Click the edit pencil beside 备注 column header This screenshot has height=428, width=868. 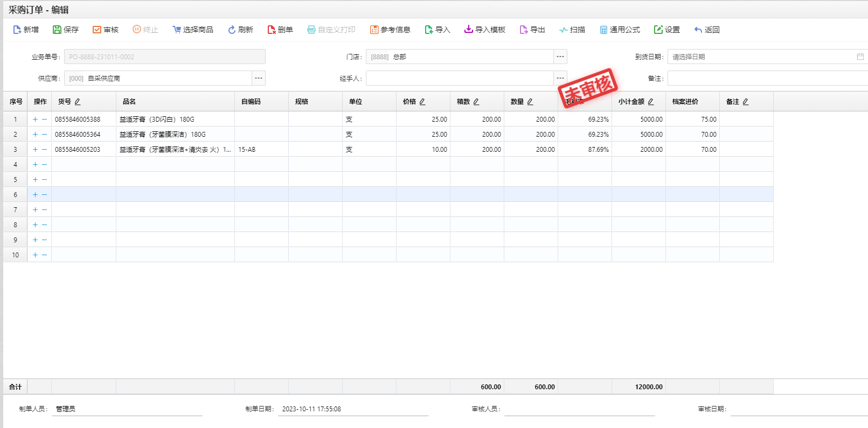[746, 102]
